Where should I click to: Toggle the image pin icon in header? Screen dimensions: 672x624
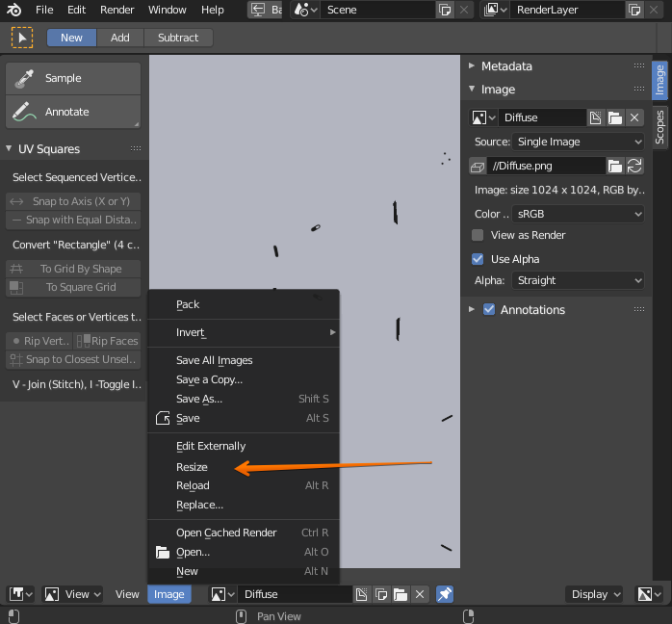(445, 594)
